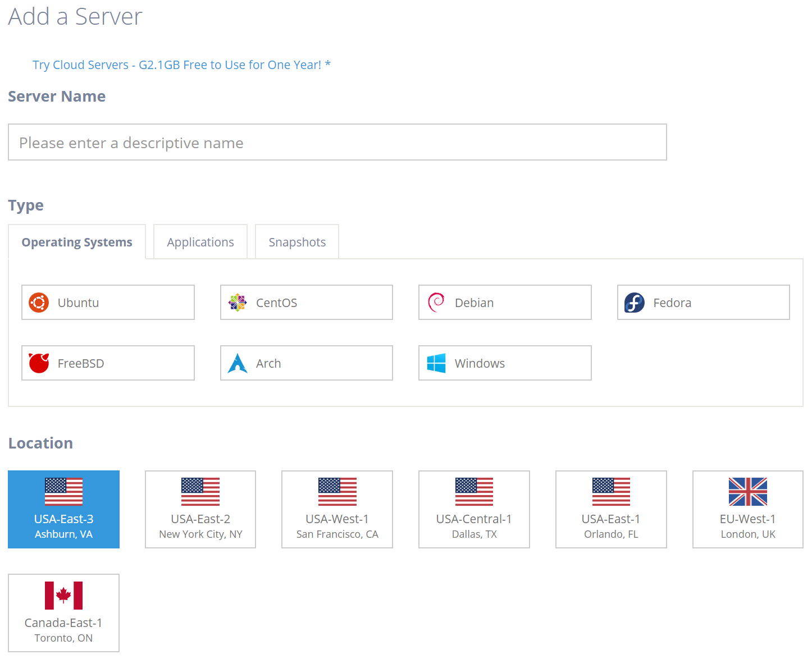Open the Applications tab
The image size is (812, 659).
200,242
